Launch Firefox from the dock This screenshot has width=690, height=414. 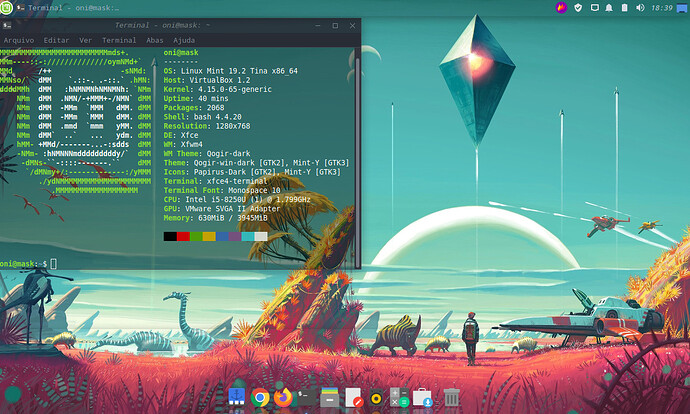point(283,397)
